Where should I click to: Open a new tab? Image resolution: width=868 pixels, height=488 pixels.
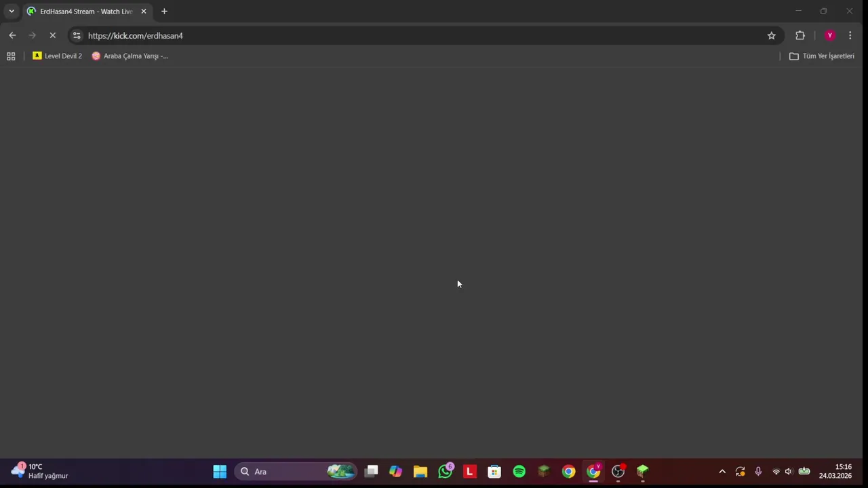tap(164, 12)
